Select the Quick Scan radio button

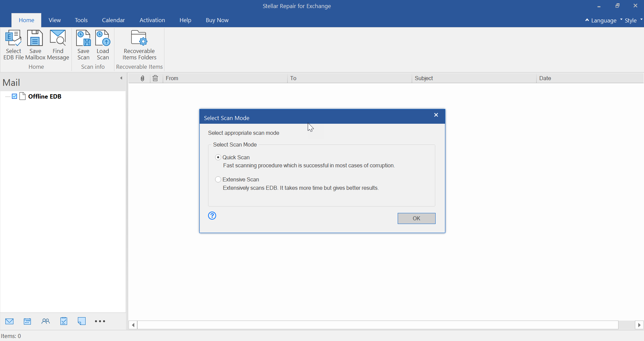click(218, 157)
